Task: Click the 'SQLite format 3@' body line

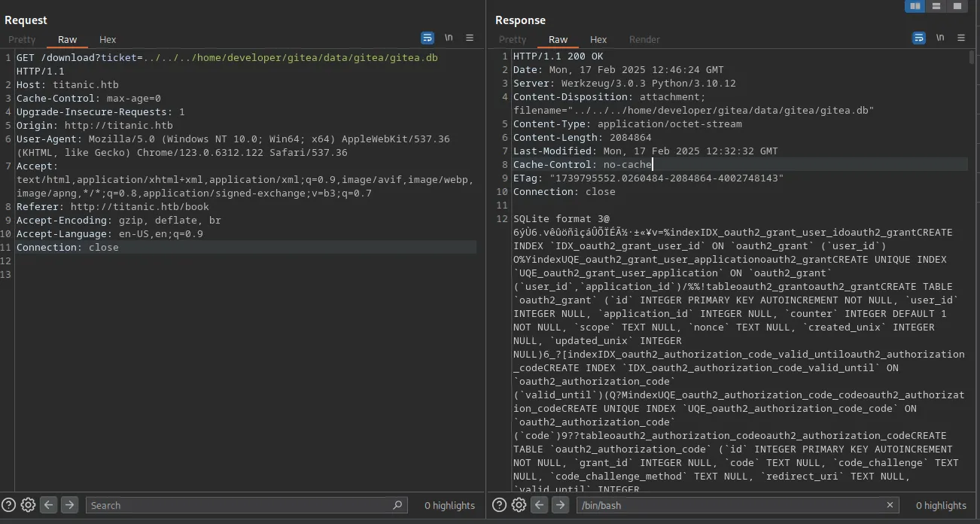Action: point(561,218)
